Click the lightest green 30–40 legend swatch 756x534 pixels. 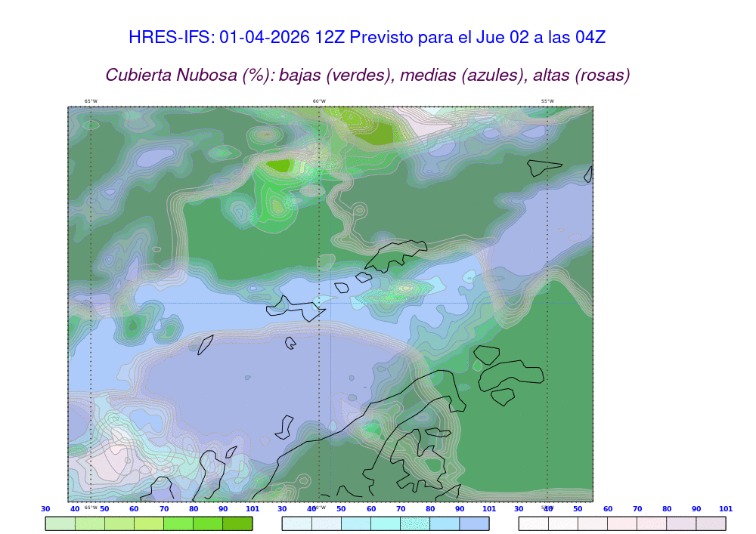(x=60, y=523)
